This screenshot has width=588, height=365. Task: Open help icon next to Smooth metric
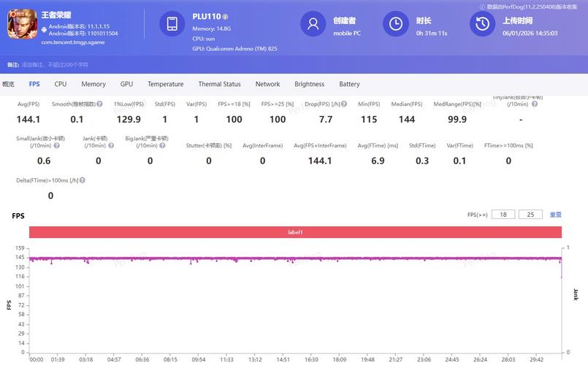pyautogui.click(x=99, y=104)
